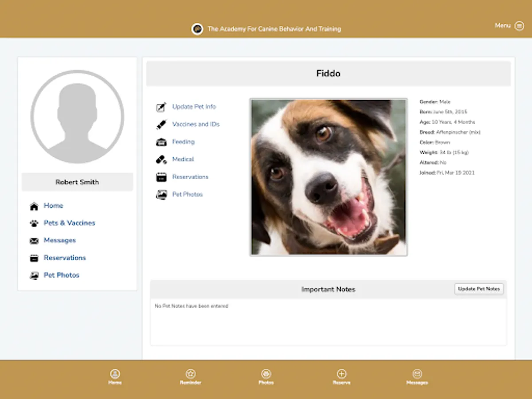Open Pet Photos using the photo icon
The height and width of the screenshot is (399, 532).
161,194
